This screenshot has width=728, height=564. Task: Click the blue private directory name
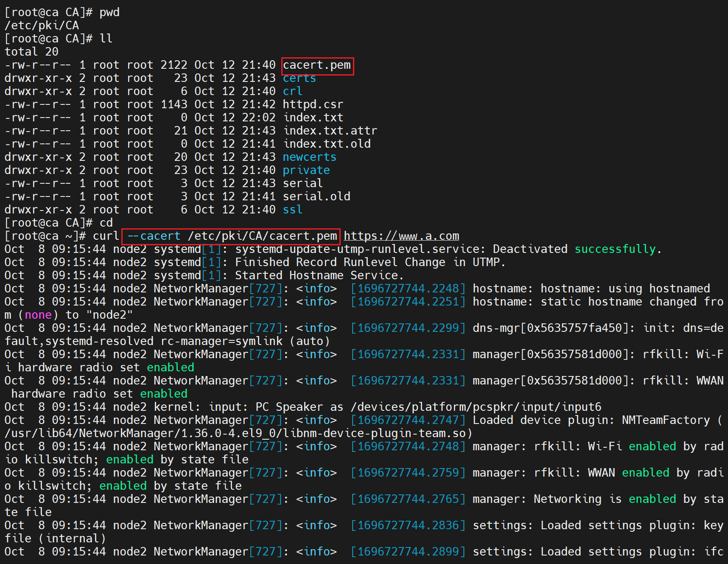[x=306, y=170]
